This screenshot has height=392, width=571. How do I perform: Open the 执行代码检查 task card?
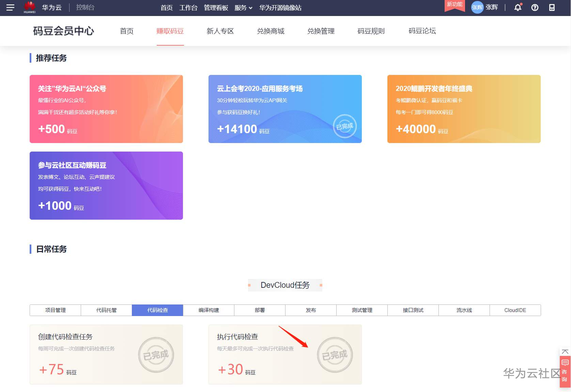tap(285, 355)
